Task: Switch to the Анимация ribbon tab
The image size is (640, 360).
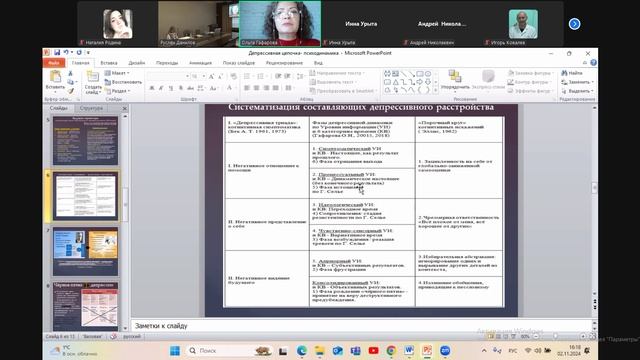Action: pyautogui.click(x=200, y=63)
